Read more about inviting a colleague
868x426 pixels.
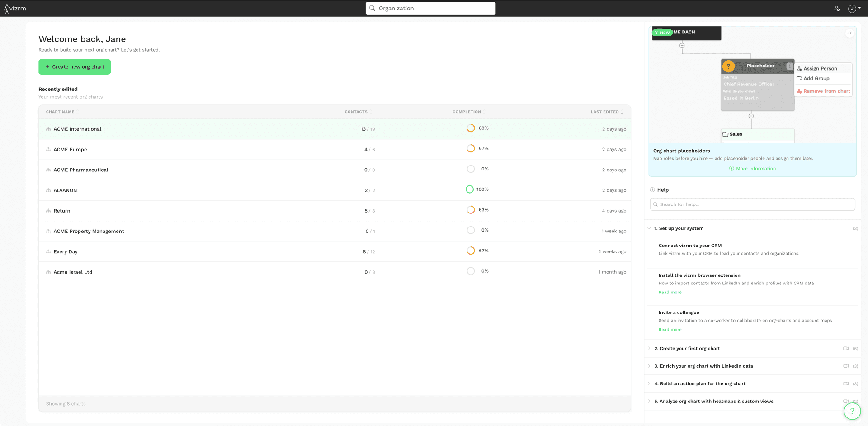coord(670,330)
